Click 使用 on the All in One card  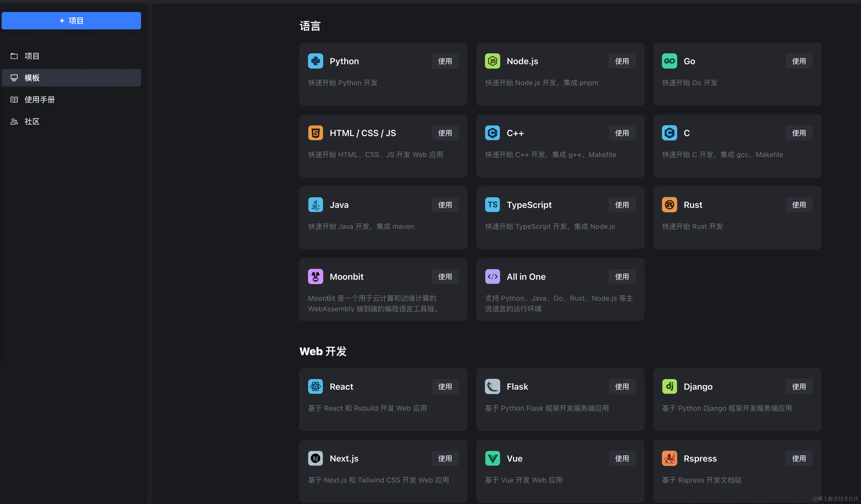(x=622, y=277)
